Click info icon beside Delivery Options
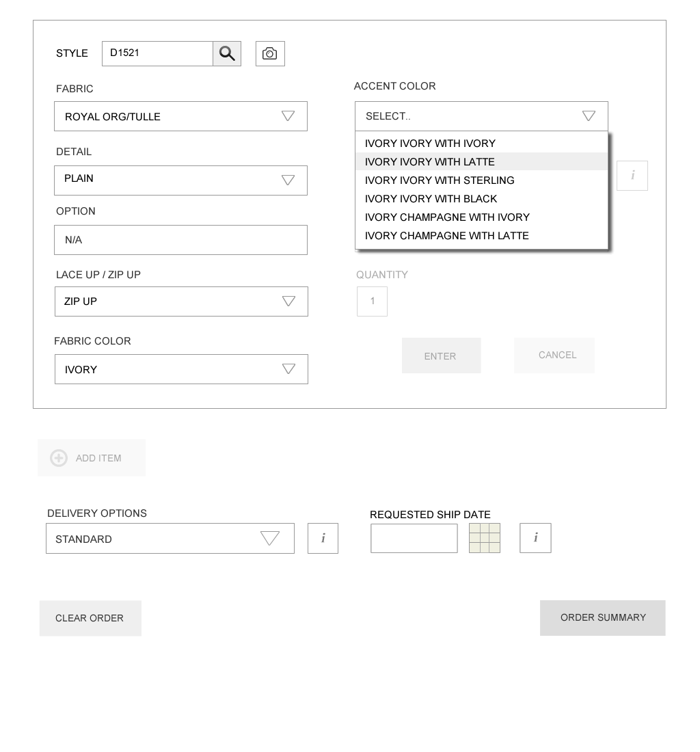This screenshot has height=752, width=700. 323,539
